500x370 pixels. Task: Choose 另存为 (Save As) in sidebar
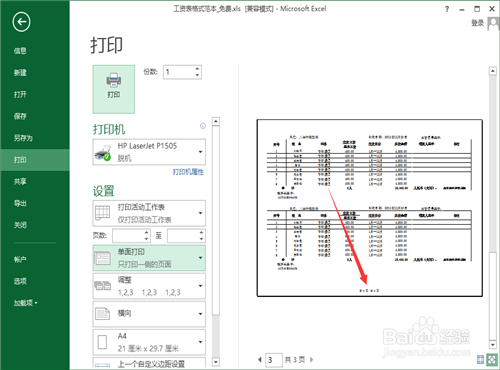pyautogui.click(x=23, y=138)
